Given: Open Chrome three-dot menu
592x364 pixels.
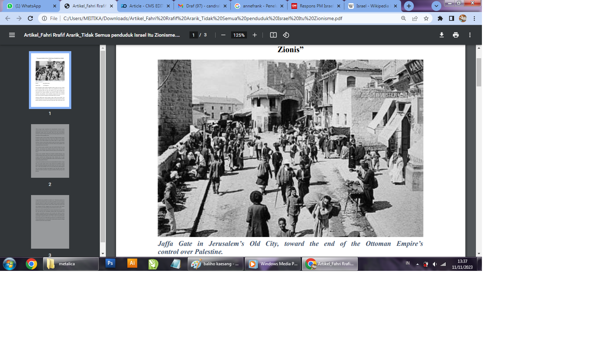Looking at the screenshot, I should [x=475, y=18].
